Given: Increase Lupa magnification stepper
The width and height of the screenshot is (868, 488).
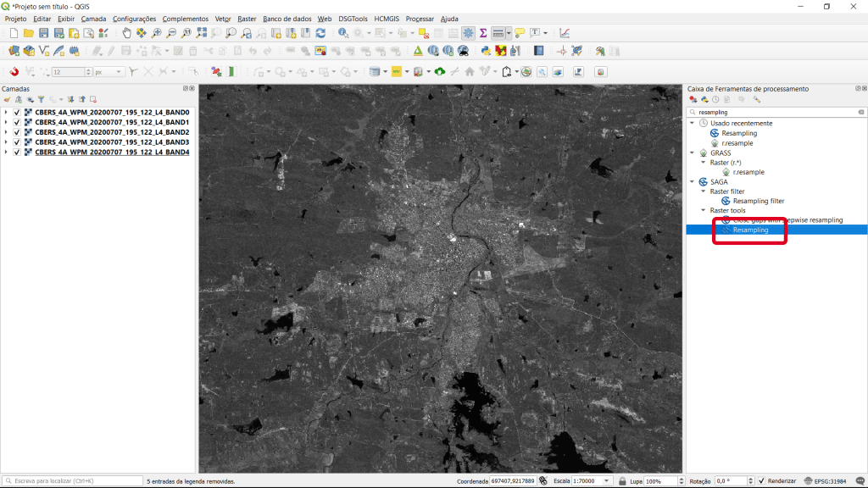Looking at the screenshot, I should tap(681, 480).
